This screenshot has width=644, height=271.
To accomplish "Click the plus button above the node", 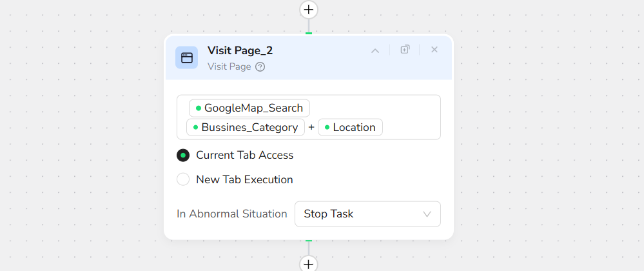I will coord(309,10).
